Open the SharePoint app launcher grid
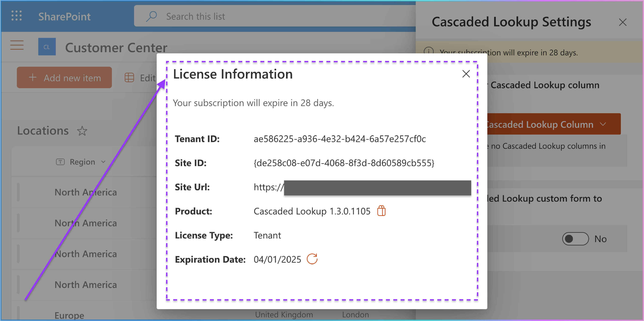644x321 pixels. [x=16, y=16]
